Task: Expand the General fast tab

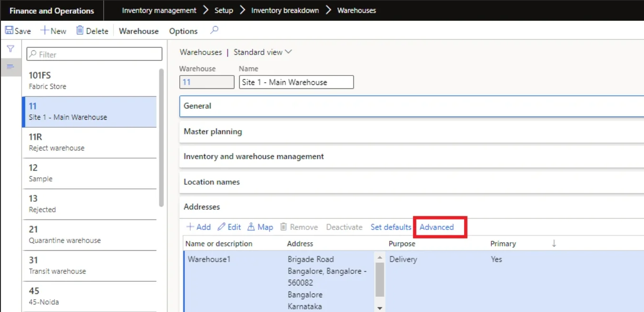Action: click(411, 106)
